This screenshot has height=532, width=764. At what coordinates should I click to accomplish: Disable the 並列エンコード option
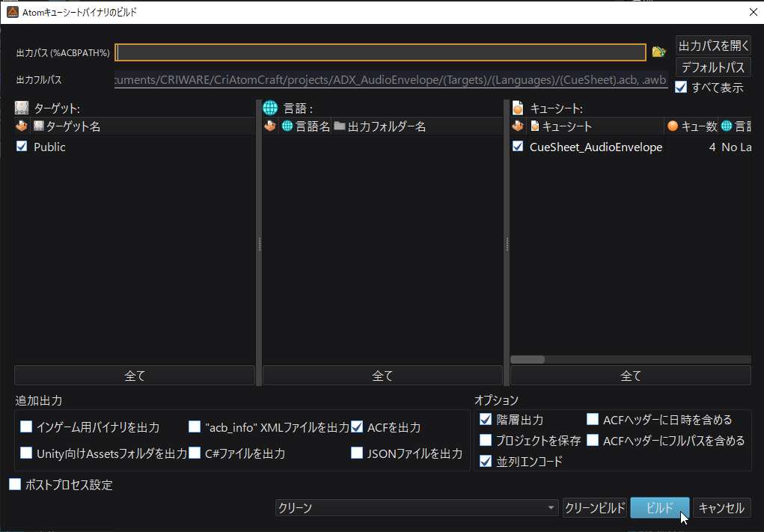click(486, 460)
